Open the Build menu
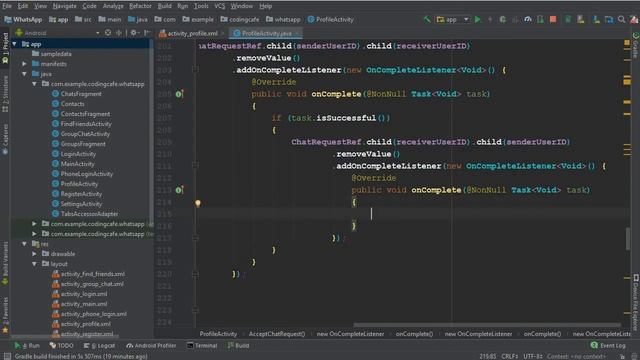Image resolution: width=640 pixels, height=360 pixels. [164, 6]
